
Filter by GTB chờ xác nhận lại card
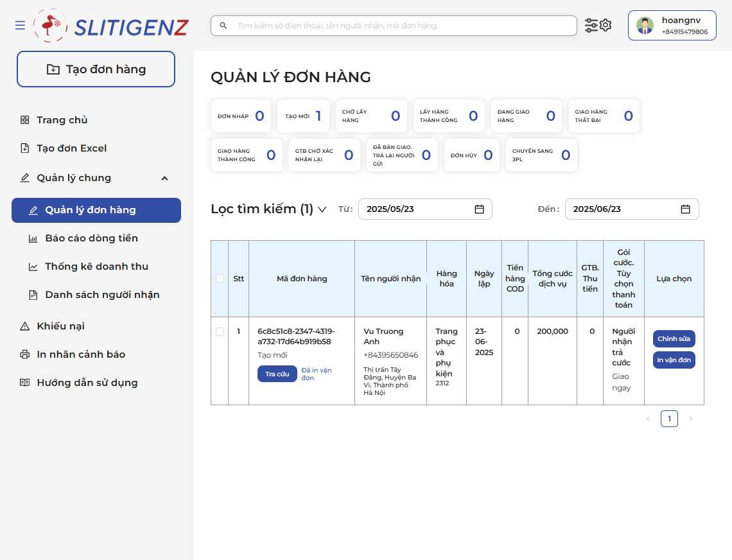tap(324, 155)
